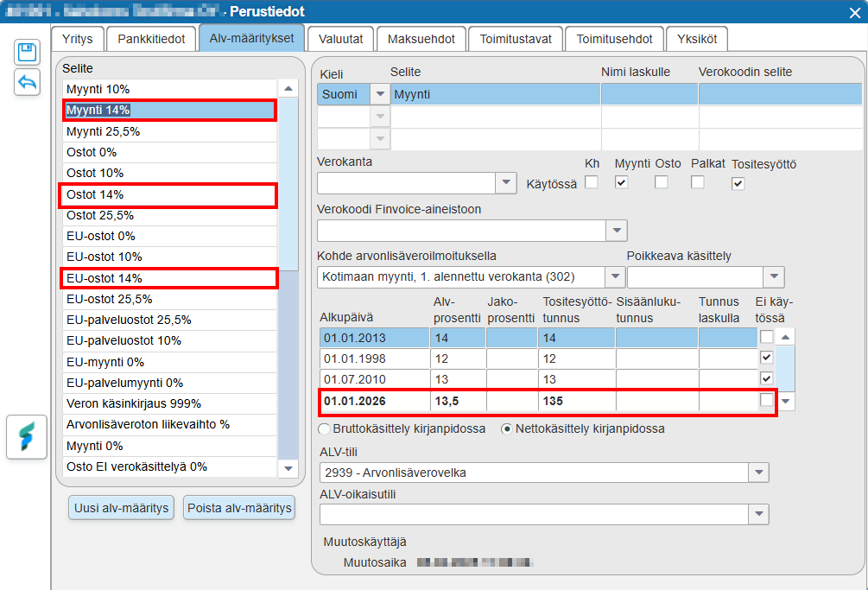Go to the Maksuehdot tab

(421, 39)
